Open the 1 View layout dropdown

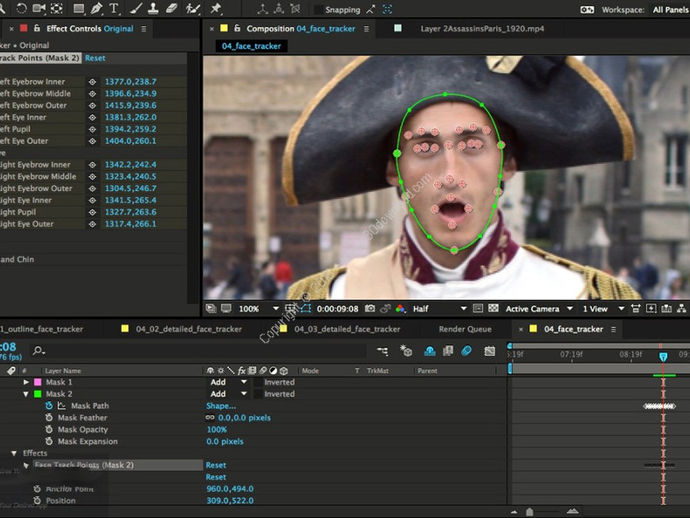click(x=603, y=309)
